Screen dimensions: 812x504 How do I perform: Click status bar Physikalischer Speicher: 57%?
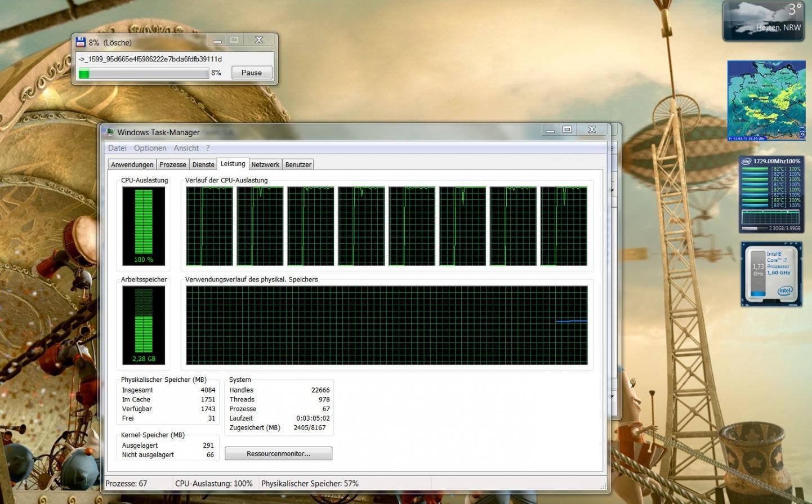click(310, 483)
